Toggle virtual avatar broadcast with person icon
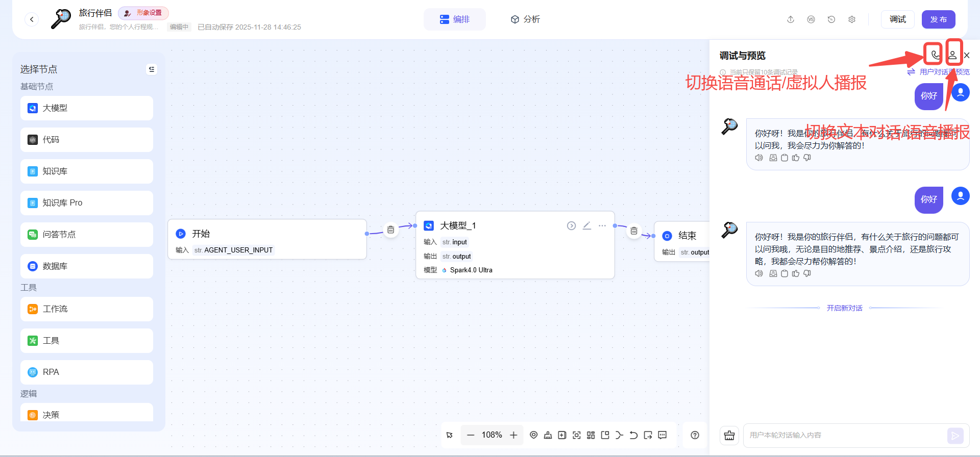 952,55
